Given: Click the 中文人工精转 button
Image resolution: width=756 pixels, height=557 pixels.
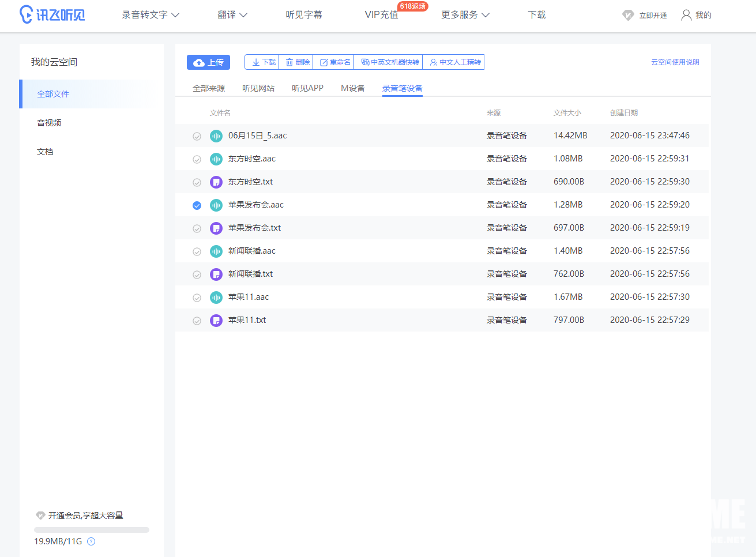Looking at the screenshot, I should [x=453, y=62].
